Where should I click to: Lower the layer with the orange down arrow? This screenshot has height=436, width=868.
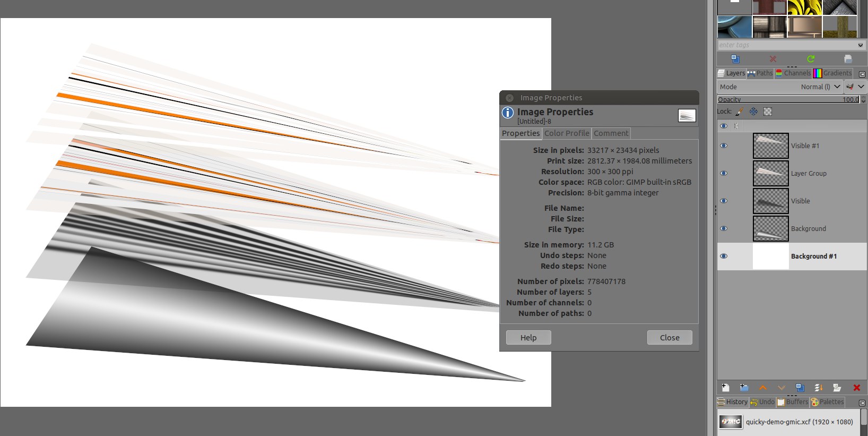click(x=782, y=388)
